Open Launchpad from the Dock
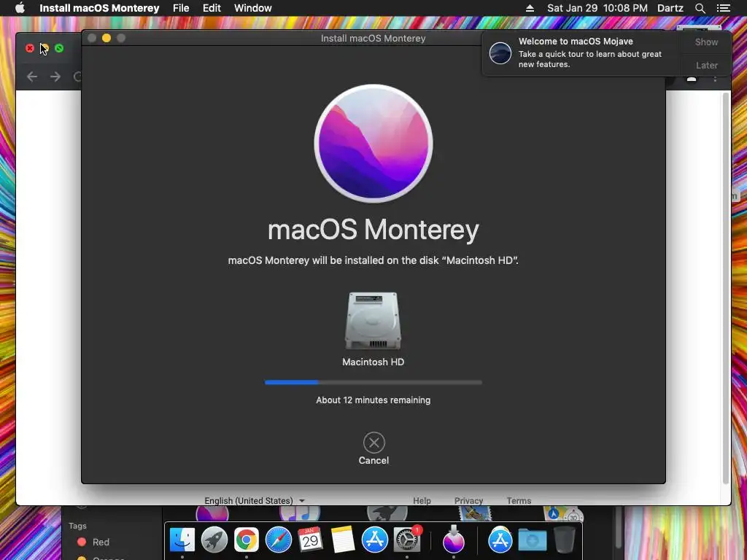Viewport: 747px width, 560px height. 214,540
